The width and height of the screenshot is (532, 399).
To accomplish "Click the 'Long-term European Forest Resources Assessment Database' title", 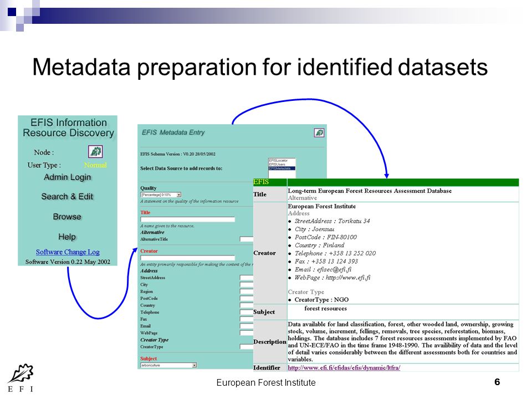I will click(x=370, y=191).
